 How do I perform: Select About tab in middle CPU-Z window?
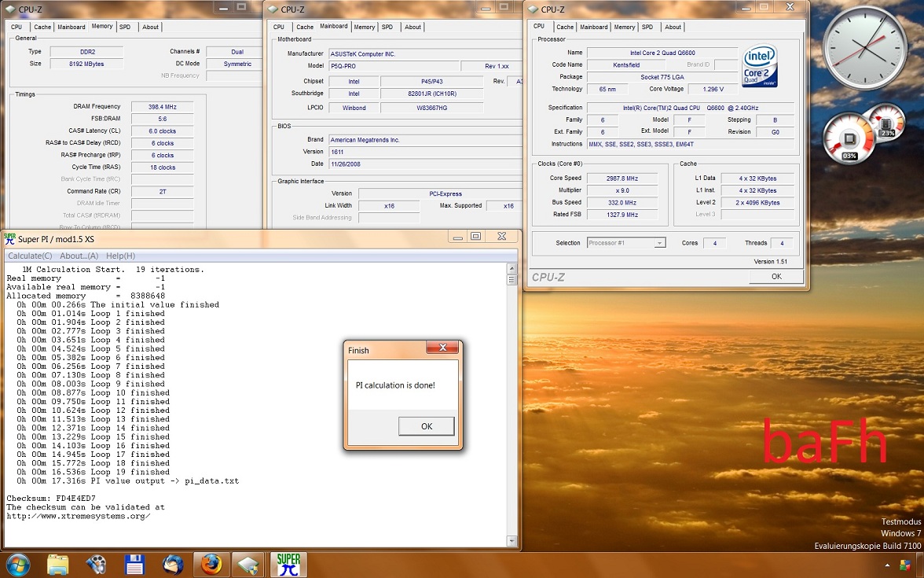(x=412, y=27)
